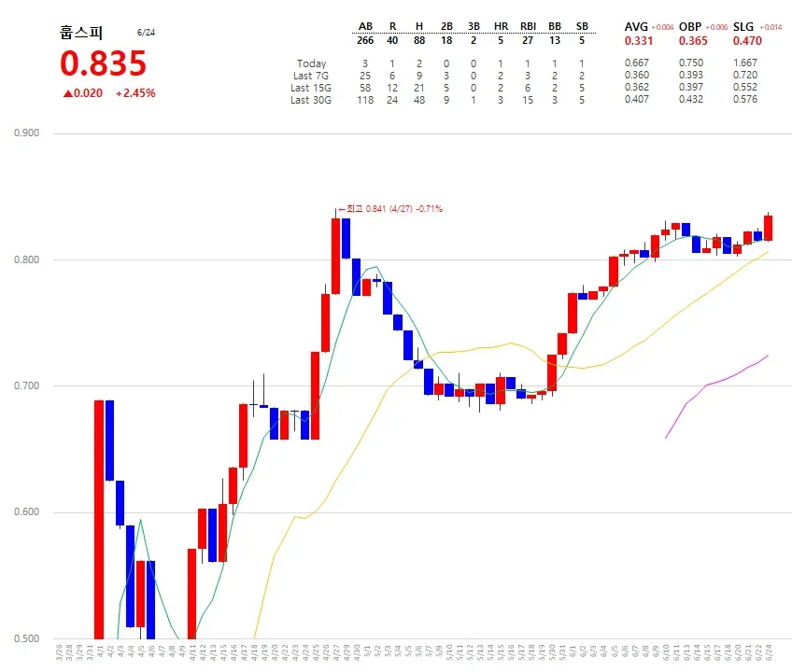Select the Last 30G row label
792x672 pixels.
pyautogui.click(x=311, y=100)
